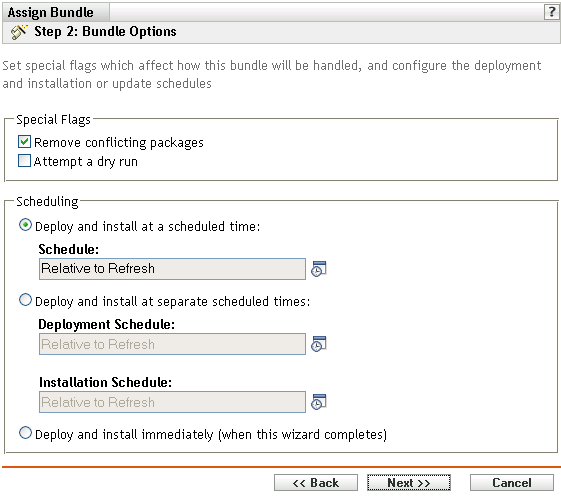Click the Attempt a dry run label text

point(86,162)
